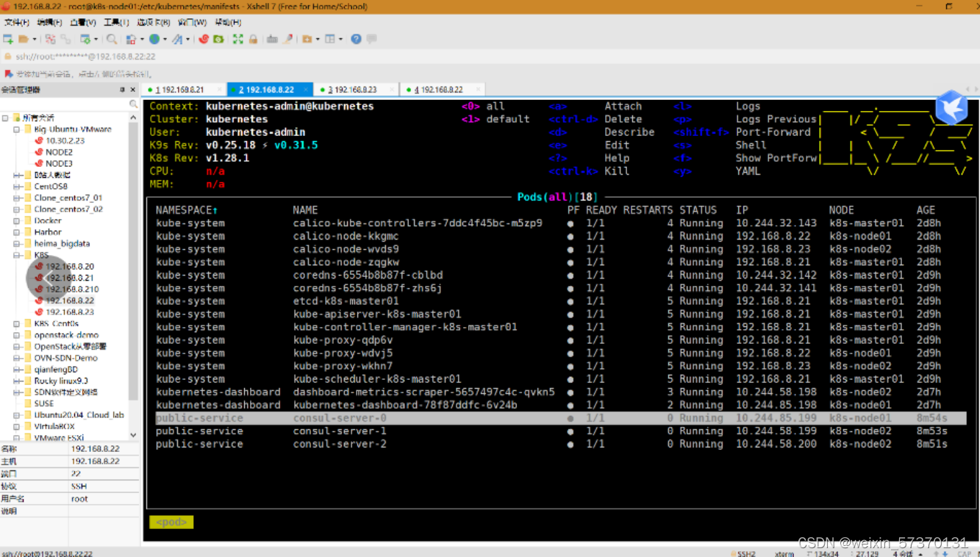Screen dimensions: 980x557
Task: Open the 帮助(H) menu
Action: [x=226, y=22]
